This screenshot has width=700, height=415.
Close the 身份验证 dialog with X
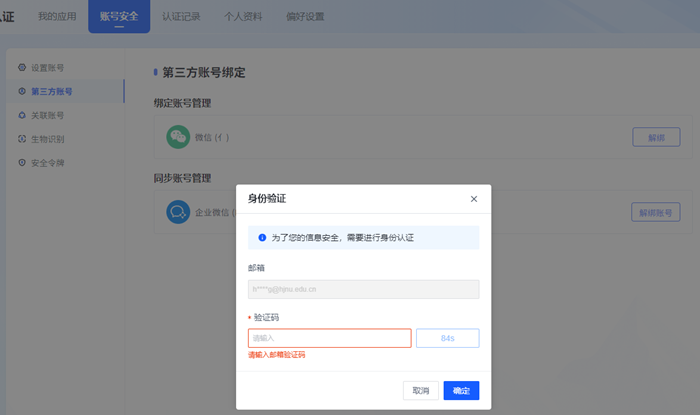tap(473, 199)
